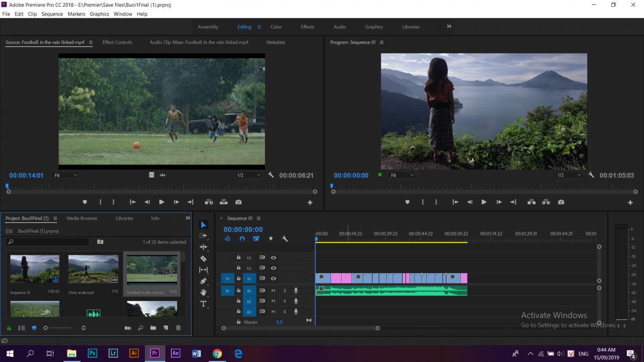The width and height of the screenshot is (644, 362).
Task: Play the Program monitor sequence
Action: coord(484,202)
